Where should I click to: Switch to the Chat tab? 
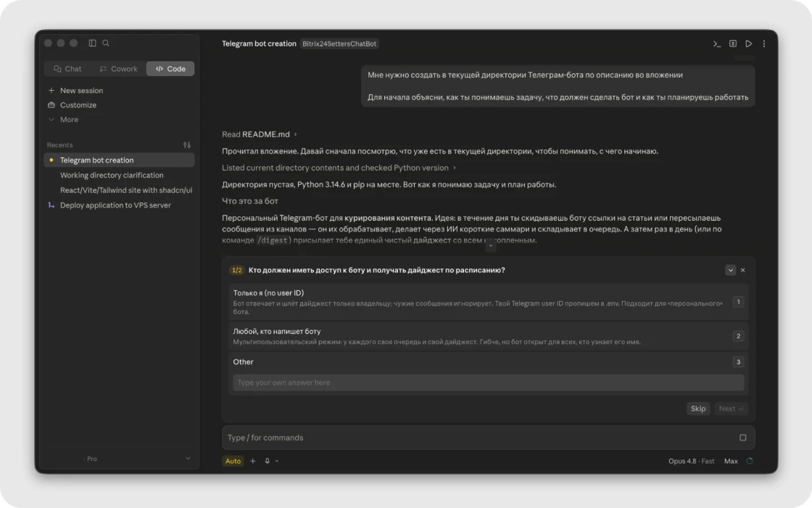67,68
